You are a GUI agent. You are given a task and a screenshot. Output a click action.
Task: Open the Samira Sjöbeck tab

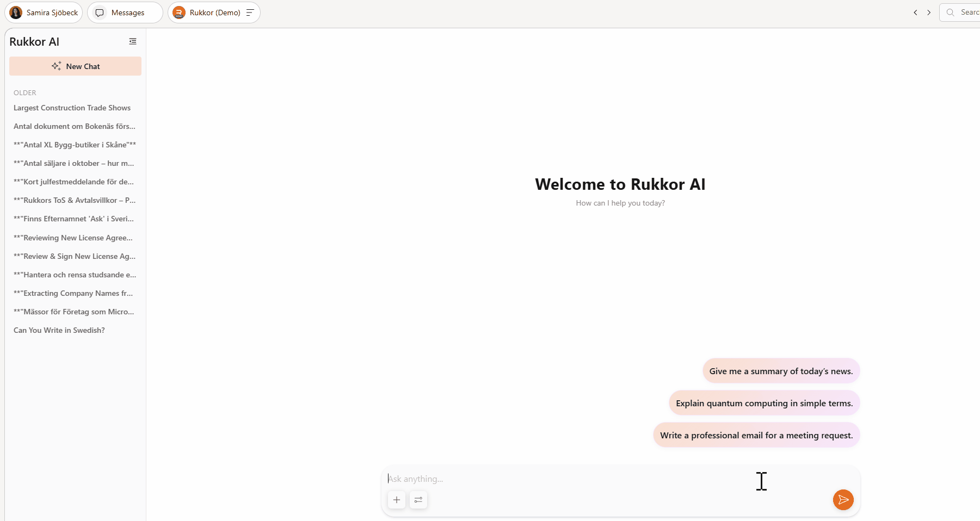44,13
